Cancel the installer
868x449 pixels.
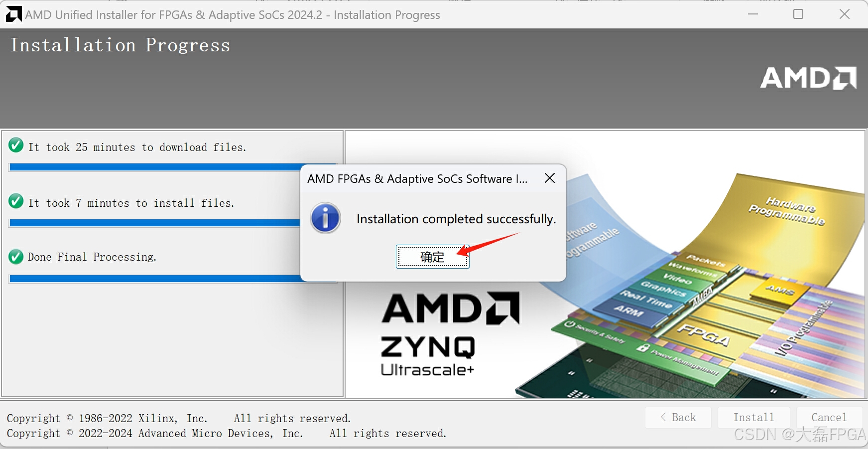coord(829,418)
